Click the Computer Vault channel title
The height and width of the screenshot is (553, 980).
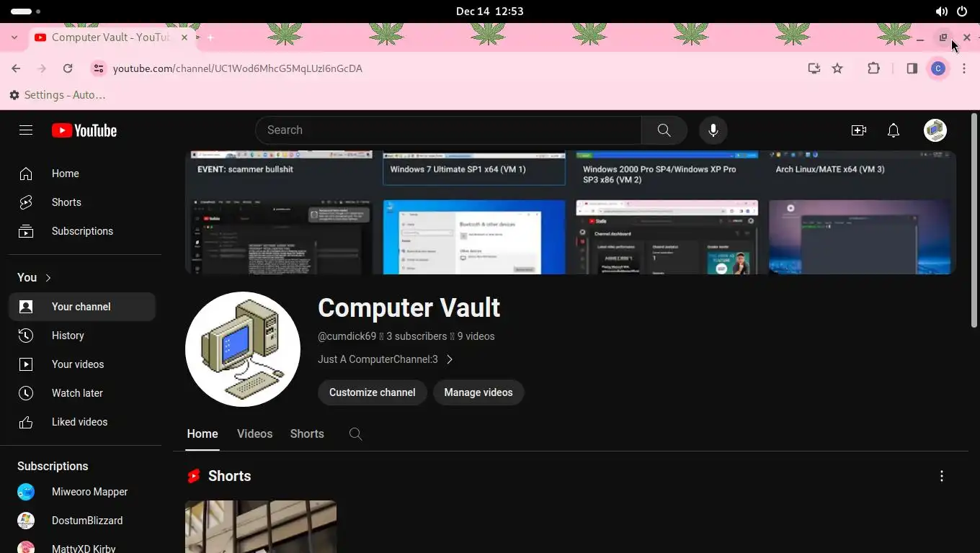click(x=409, y=307)
